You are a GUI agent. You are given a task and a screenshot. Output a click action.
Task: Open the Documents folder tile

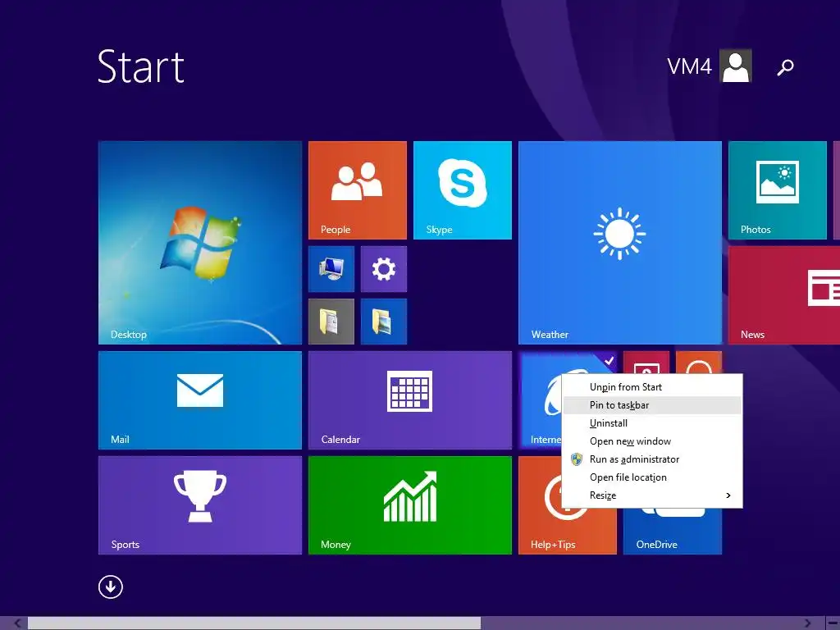331,322
